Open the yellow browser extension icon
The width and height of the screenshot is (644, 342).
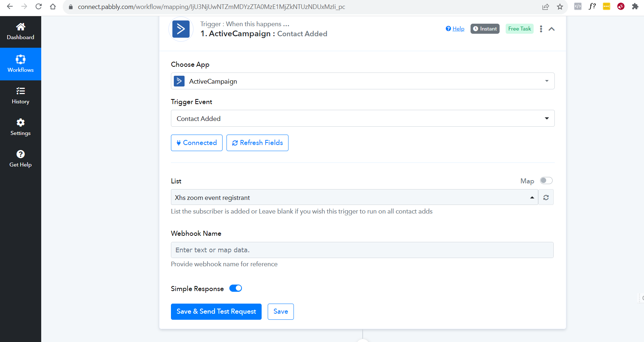click(x=606, y=6)
